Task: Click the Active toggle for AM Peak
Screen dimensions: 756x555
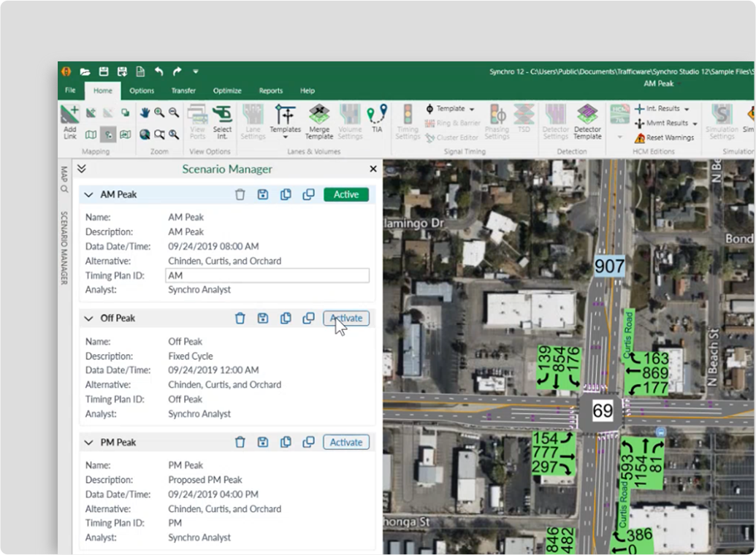Action: click(346, 194)
